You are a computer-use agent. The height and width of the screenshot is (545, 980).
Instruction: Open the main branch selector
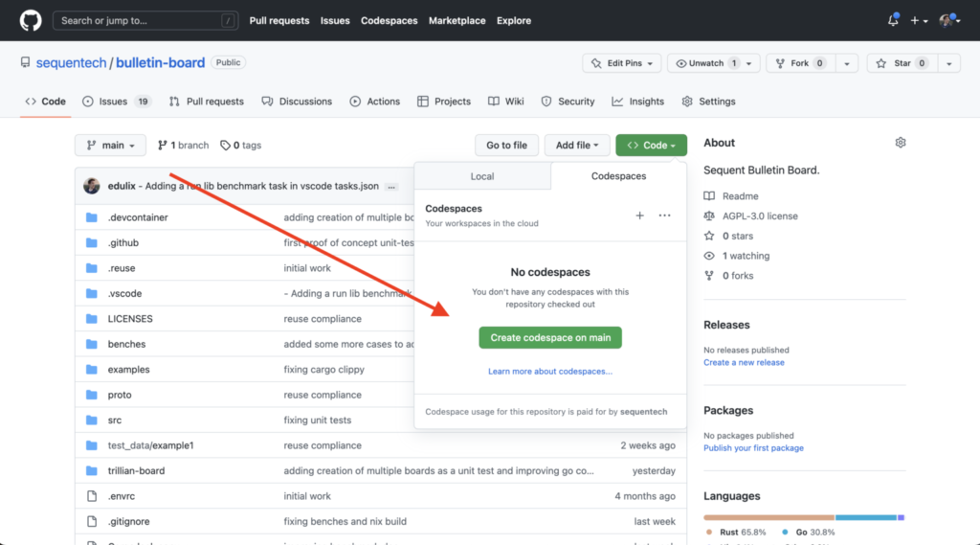pyautogui.click(x=110, y=146)
